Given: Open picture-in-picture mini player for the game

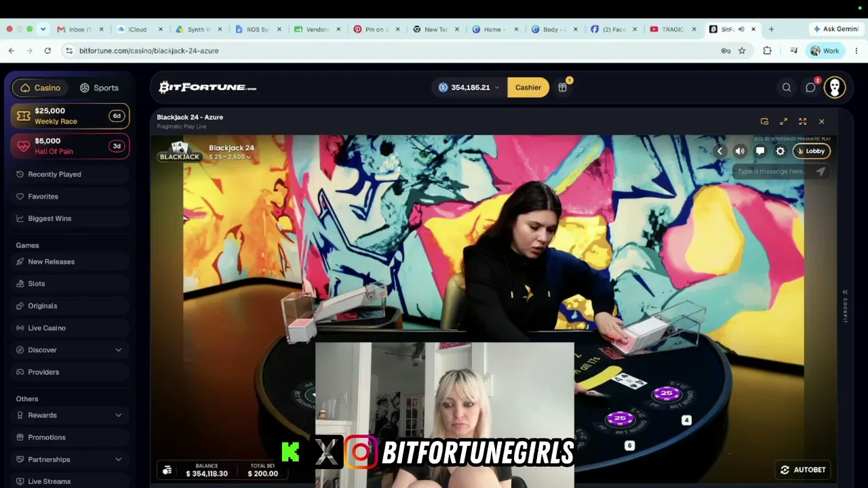Looking at the screenshot, I should [764, 121].
